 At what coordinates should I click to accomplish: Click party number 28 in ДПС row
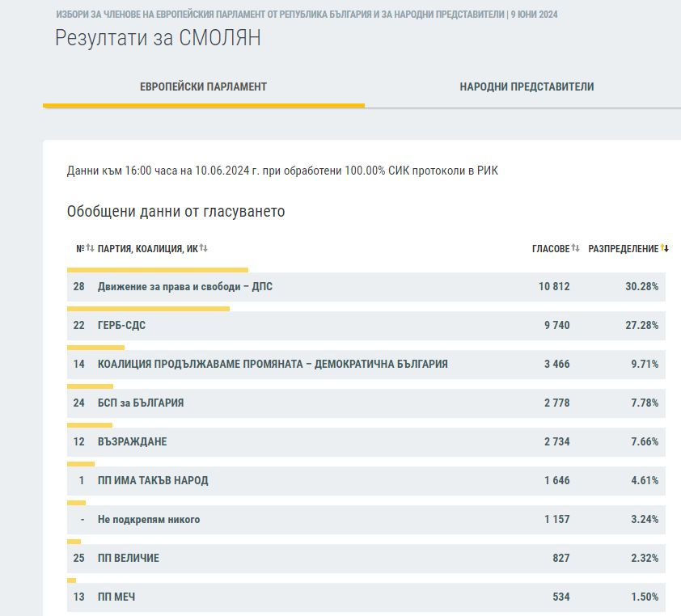coord(78,286)
